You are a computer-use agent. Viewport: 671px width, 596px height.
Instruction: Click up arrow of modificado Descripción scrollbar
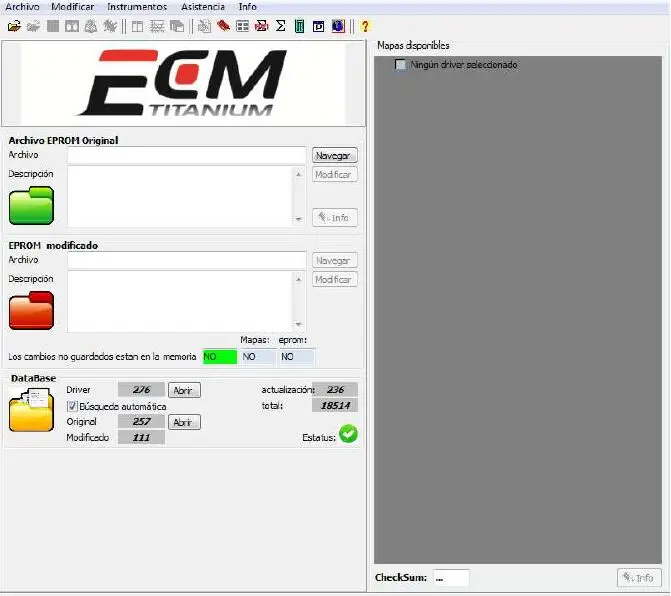pyautogui.click(x=299, y=279)
